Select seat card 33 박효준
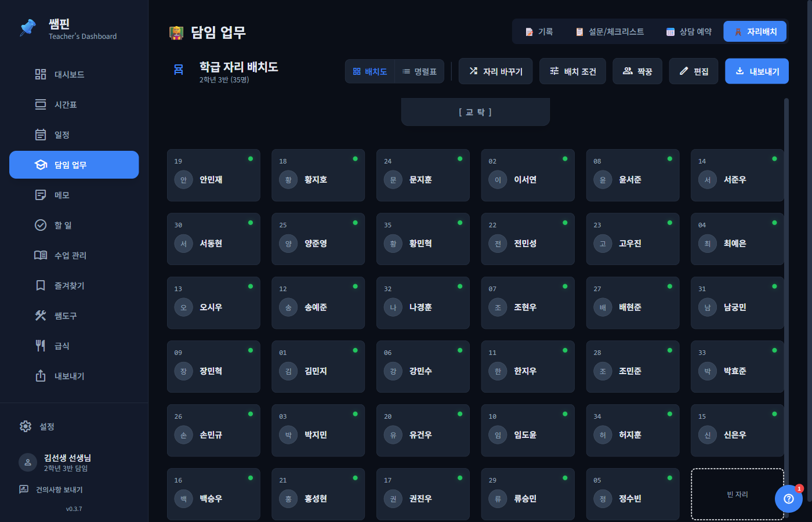This screenshot has height=522, width=812. click(x=737, y=367)
